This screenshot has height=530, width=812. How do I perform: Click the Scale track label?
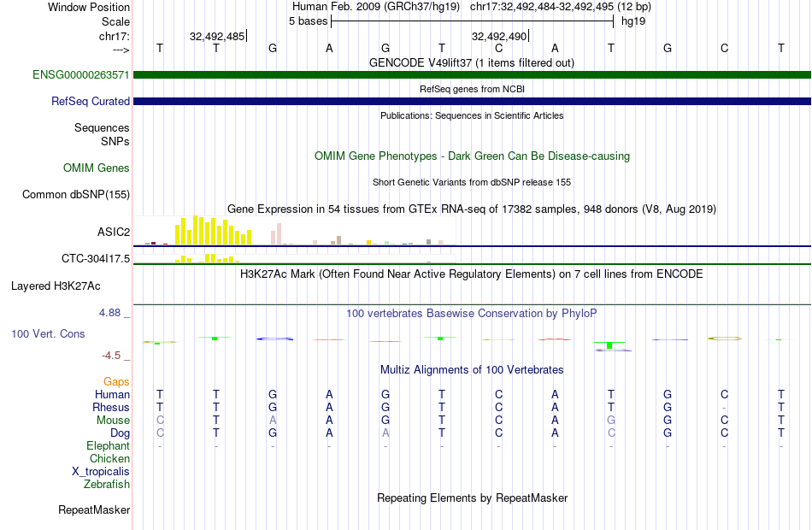tap(115, 21)
